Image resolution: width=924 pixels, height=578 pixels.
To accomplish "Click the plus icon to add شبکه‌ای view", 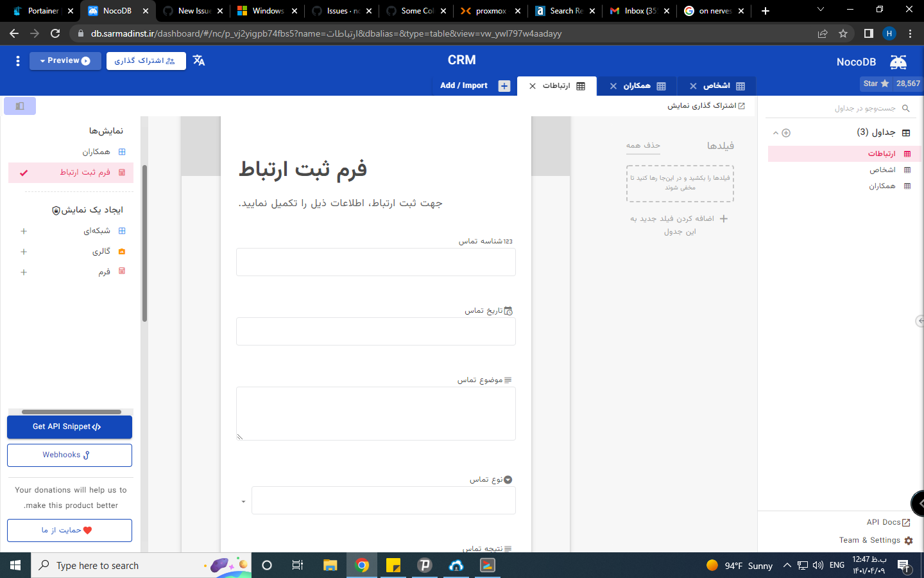I will (24, 231).
